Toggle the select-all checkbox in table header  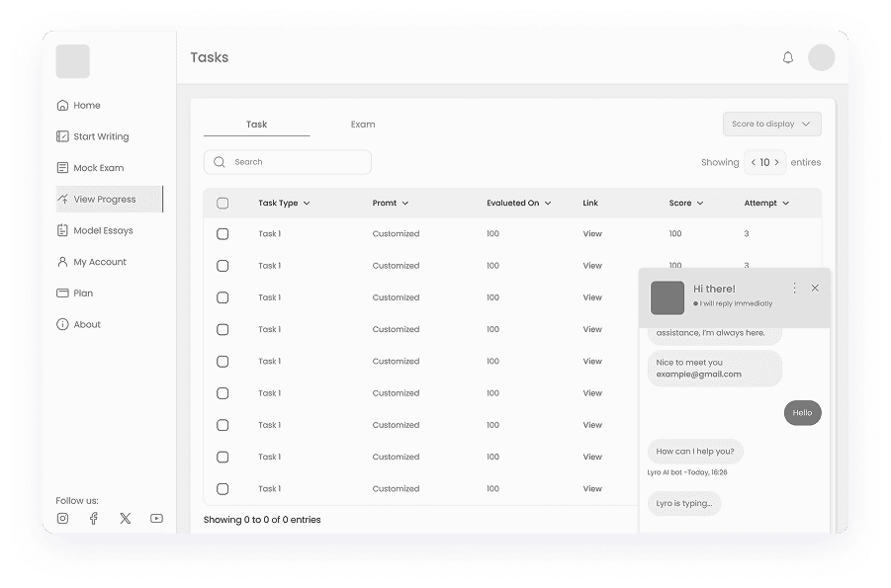[x=223, y=203]
